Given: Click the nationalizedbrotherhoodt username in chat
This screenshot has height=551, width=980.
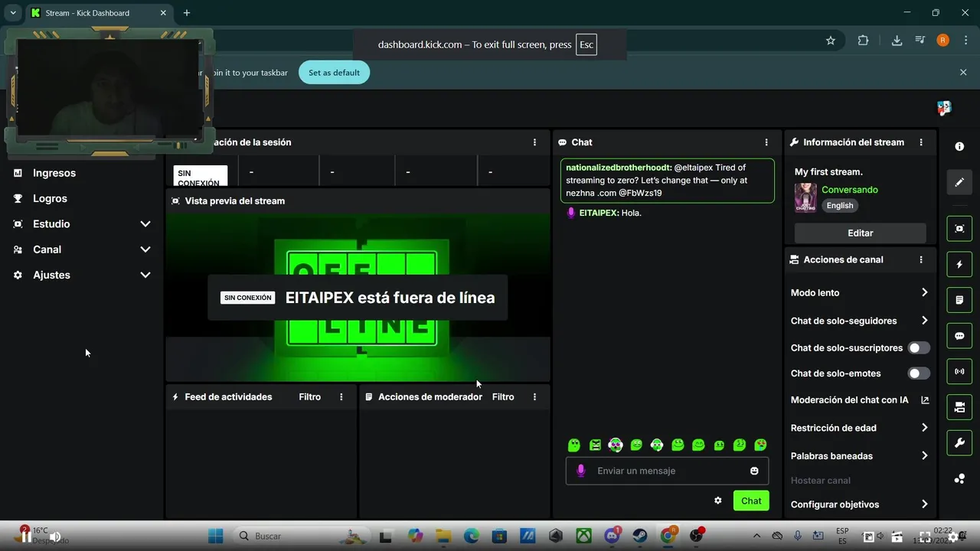Looking at the screenshot, I should 619,168.
